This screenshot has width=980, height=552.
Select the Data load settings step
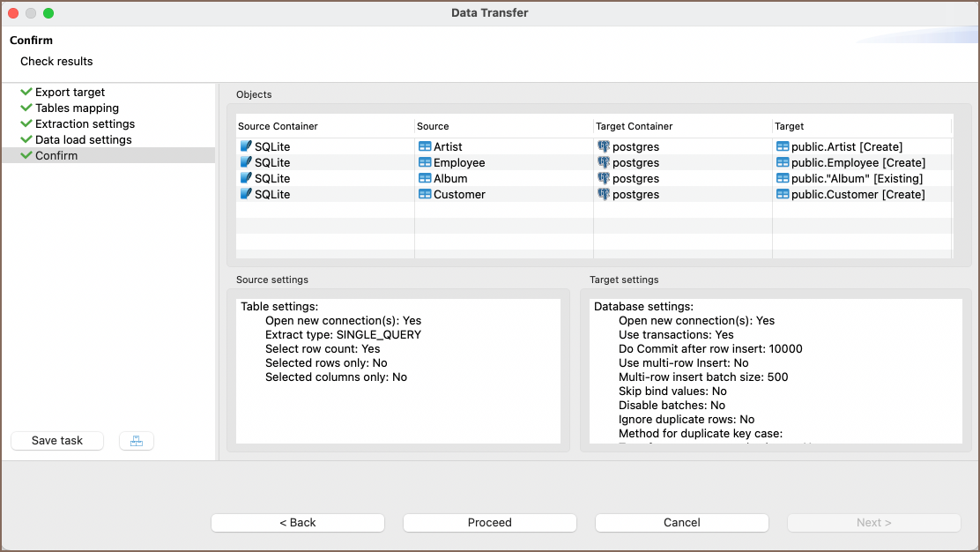(83, 139)
